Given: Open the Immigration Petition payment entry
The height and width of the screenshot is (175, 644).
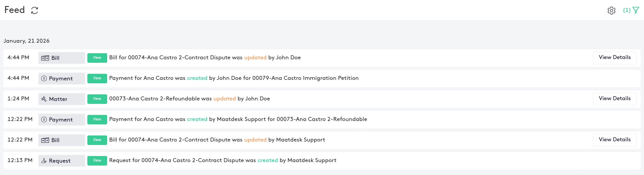Looking at the screenshot, I should (x=234, y=78).
